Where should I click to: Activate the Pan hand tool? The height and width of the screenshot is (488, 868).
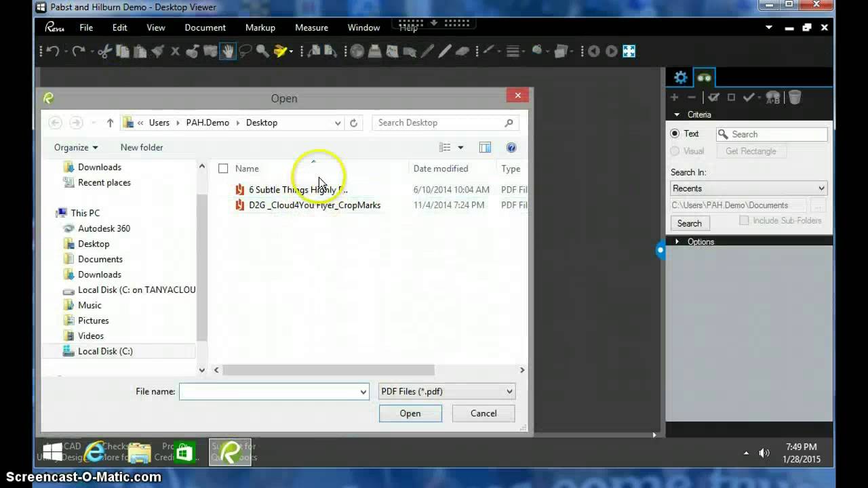(x=228, y=52)
